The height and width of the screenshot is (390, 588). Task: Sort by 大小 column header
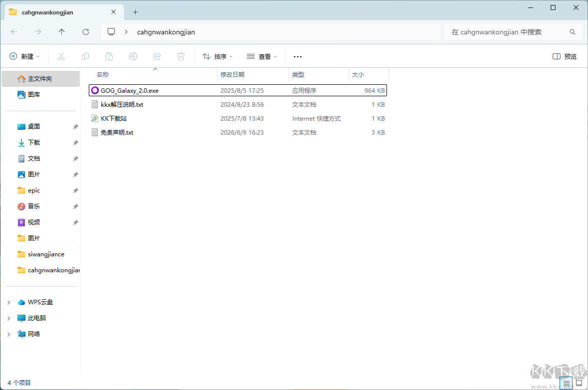point(369,75)
